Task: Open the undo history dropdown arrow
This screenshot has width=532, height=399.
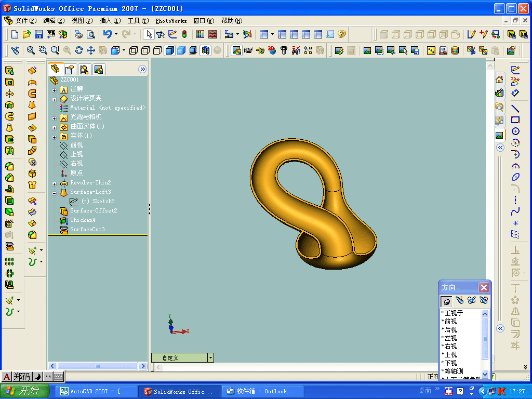Action: (x=116, y=34)
